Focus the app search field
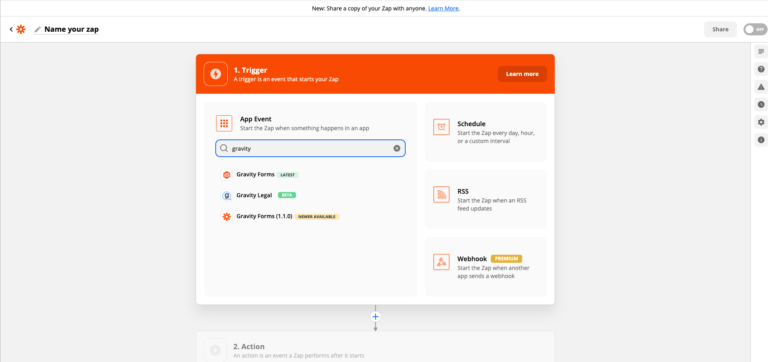Screen dimensions: 768x362 point(311,148)
